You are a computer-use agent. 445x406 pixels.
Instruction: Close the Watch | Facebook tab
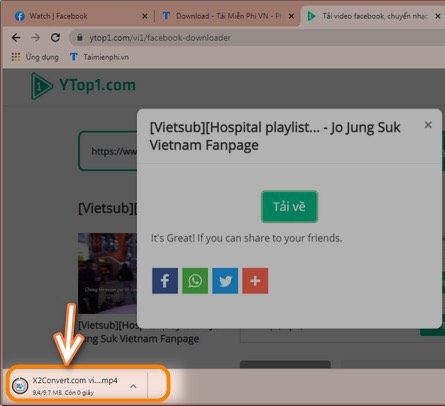pyautogui.click(x=145, y=16)
